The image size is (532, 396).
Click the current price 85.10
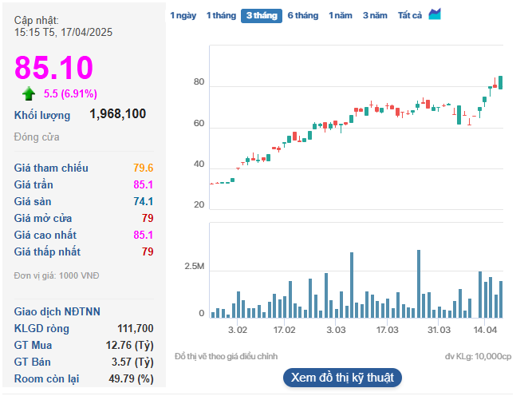pyautogui.click(x=53, y=68)
